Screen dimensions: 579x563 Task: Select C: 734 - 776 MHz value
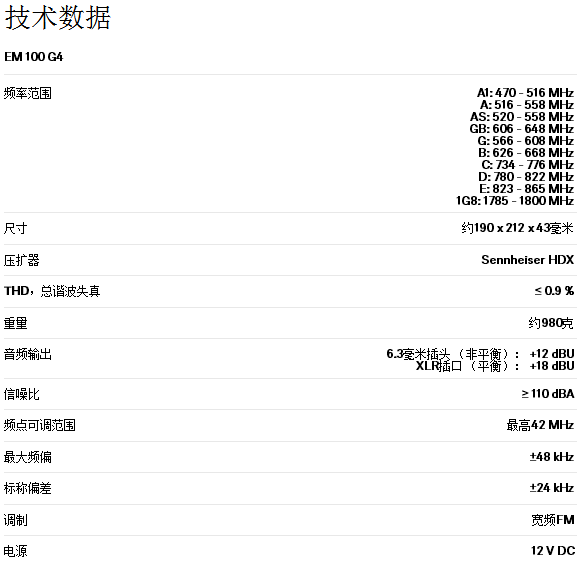tap(528, 165)
